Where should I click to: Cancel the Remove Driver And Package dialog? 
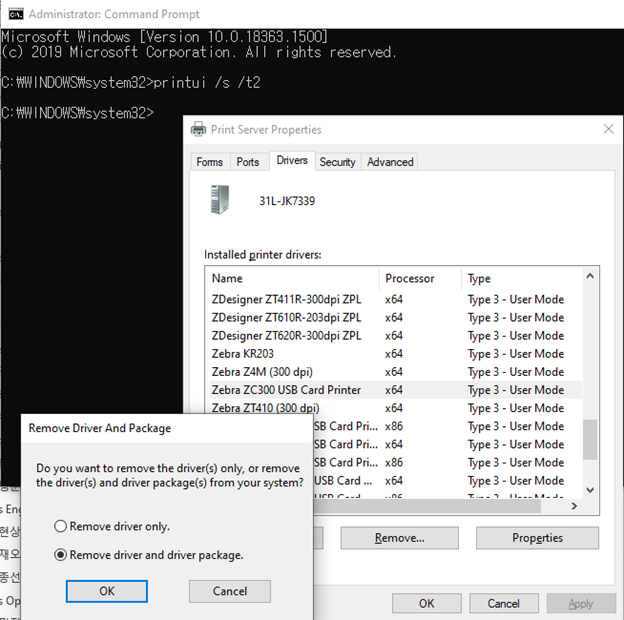pos(230,591)
